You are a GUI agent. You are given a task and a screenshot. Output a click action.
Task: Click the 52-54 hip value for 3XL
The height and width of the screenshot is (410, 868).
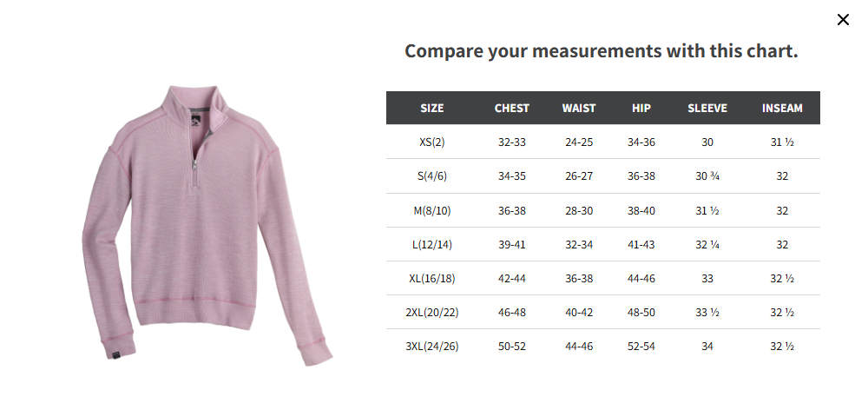pos(641,347)
